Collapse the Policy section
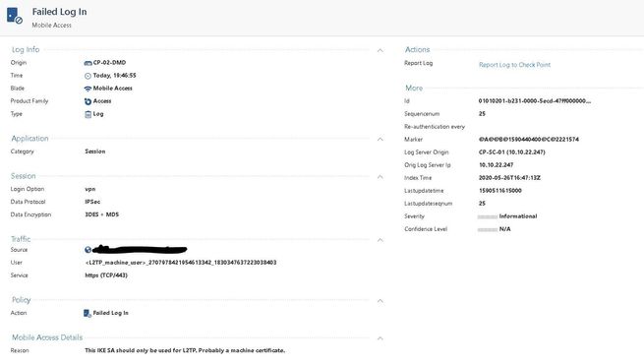This screenshot has width=644, height=364. point(381,301)
